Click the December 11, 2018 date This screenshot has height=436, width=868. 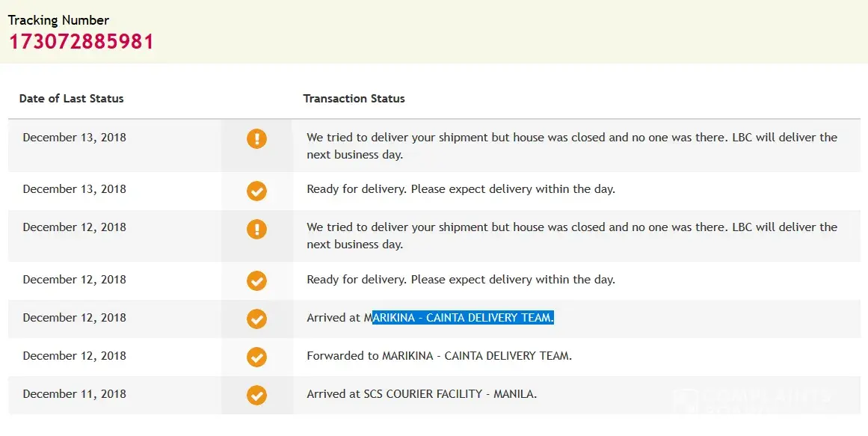(75, 394)
